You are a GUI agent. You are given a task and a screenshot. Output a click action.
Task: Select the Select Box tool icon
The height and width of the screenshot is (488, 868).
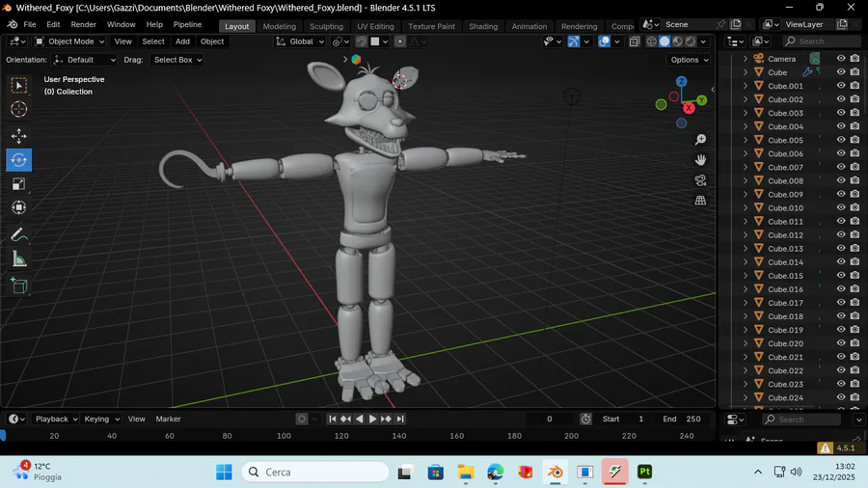tap(19, 85)
